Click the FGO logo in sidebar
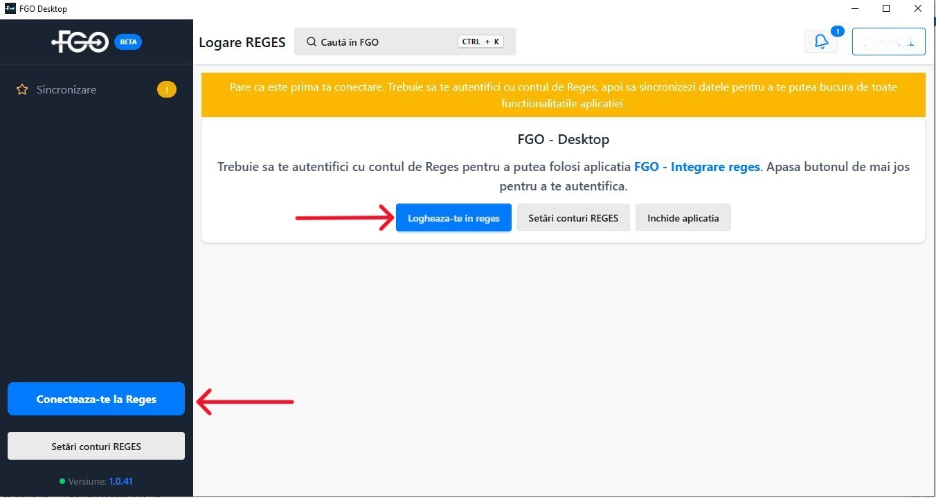This screenshot has width=936, height=498. pos(80,42)
